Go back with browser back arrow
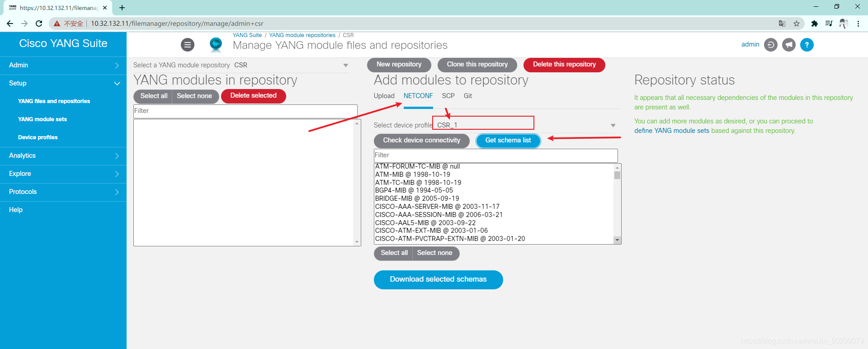 click(x=10, y=24)
